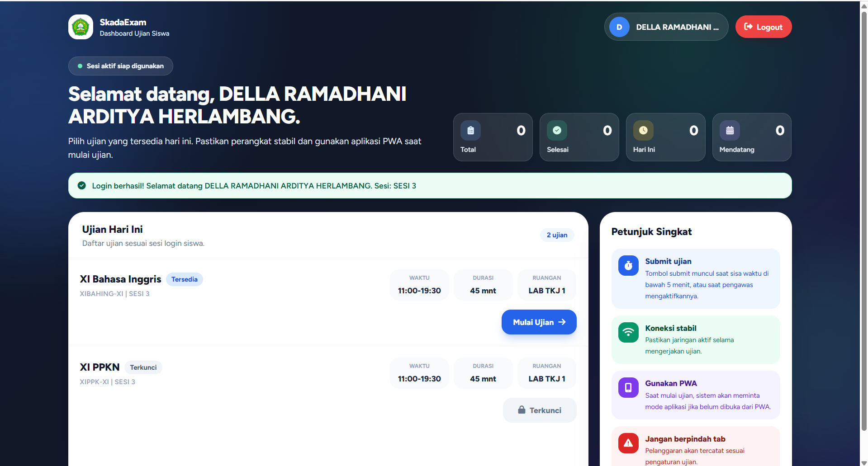The width and height of the screenshot is (868, 466).
Task: Click the Ujian Hari Ini section heading
Action: (113, 230)
